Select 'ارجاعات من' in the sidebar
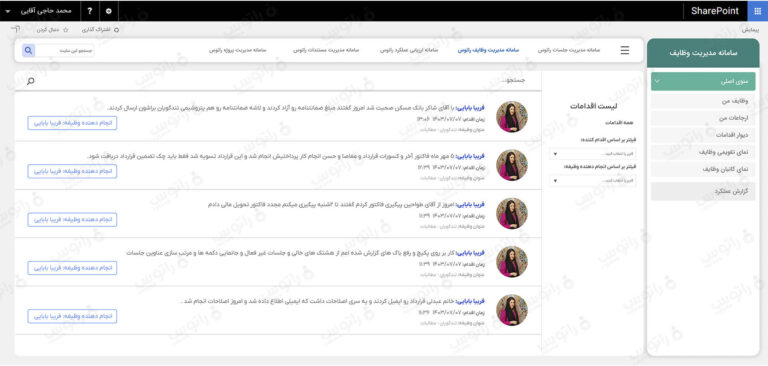This screenshot has width=768, height=366. tap(703, 118)
